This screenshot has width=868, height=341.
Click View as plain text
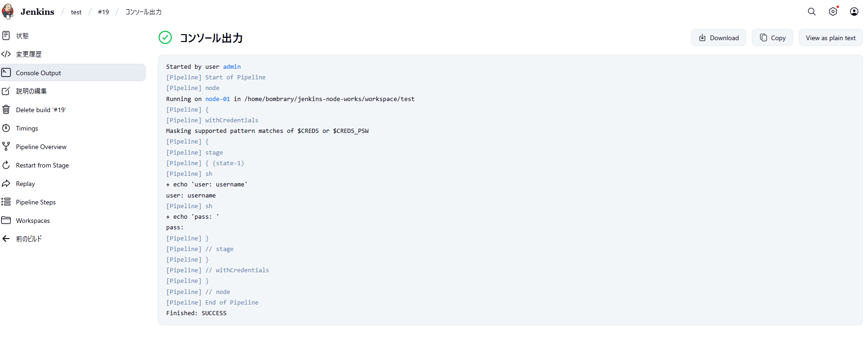coord(831,38)
